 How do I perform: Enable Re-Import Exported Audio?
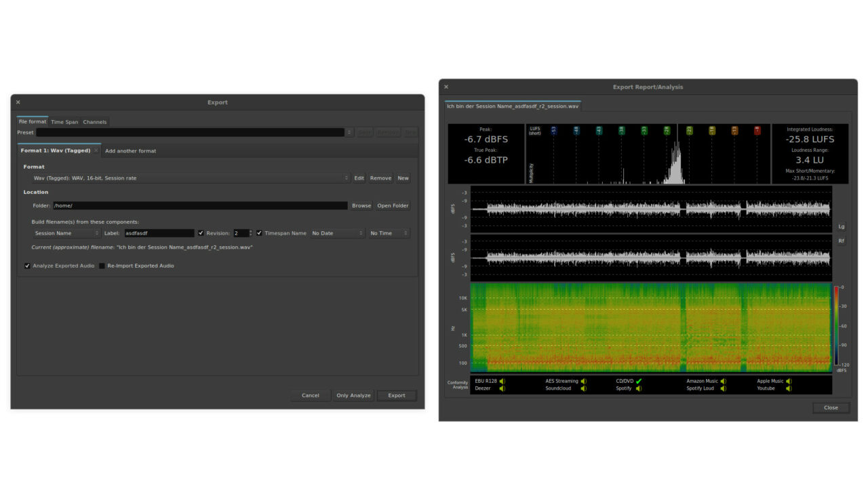(x=102, y=266)
